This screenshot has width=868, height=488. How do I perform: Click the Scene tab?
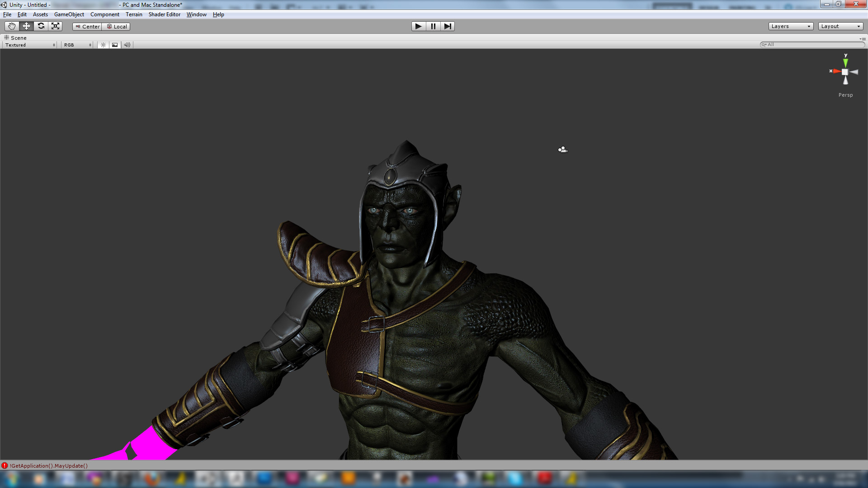coord(15,38)
